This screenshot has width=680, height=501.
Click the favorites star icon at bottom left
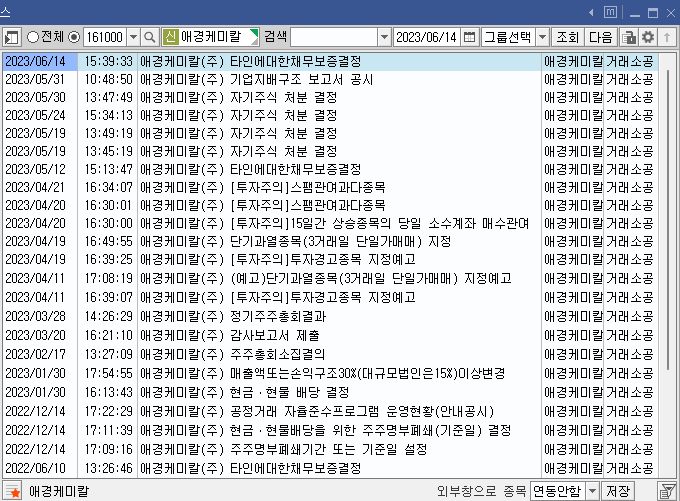pos(12,491)
